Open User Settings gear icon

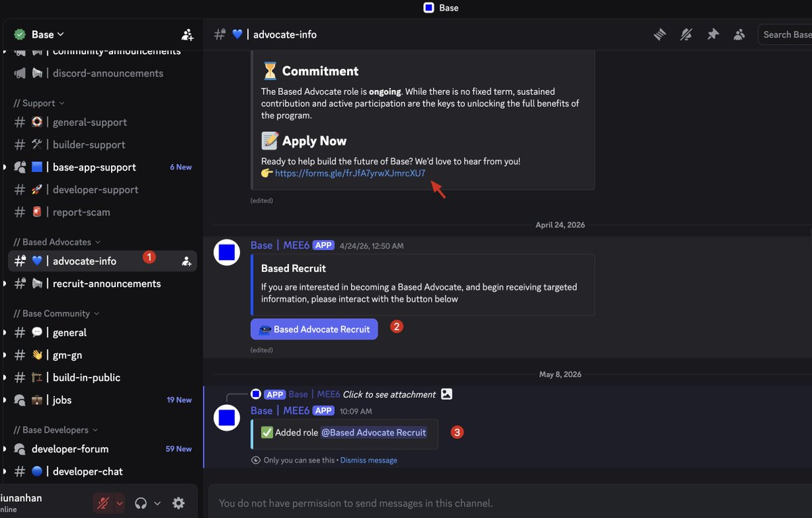click(179, 503)
